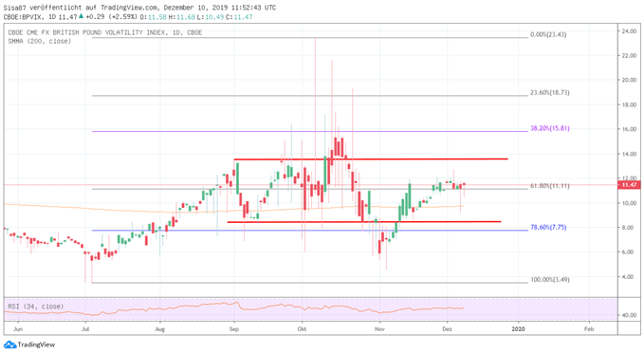Image resolution: width=644 pixels, height=354 pixels.
Task: Click the green up-arrow price change indicator
Action: (81, 16)
